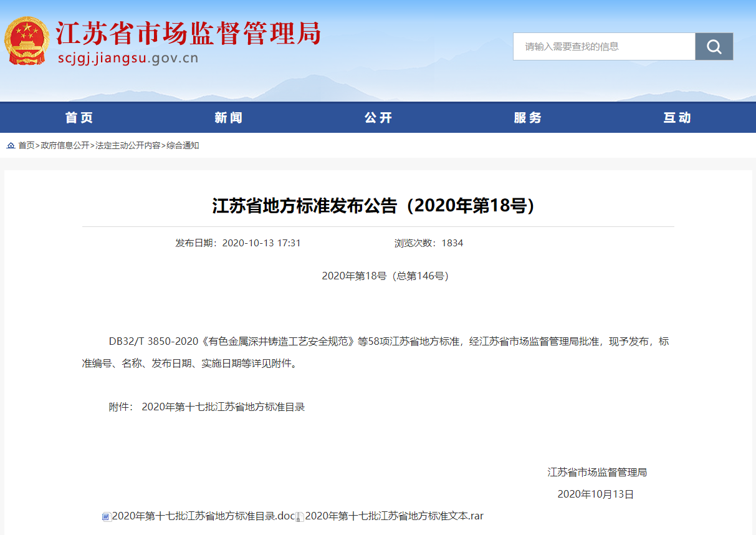The width and height of the screenshot is (756, 535).
Task: Download 2020年第十七批江苏省地方标准文本.rar
Action: (x=394, y=516)
